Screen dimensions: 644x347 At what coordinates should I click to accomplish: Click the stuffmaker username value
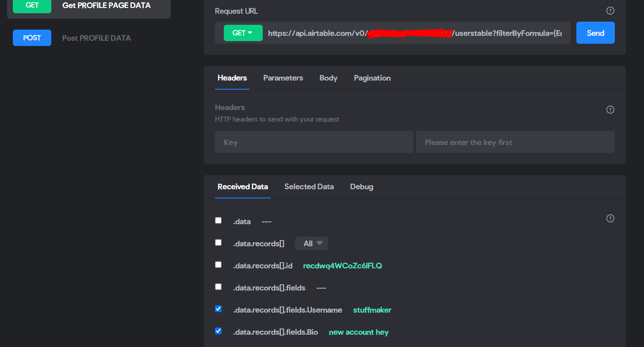point(372,310)
